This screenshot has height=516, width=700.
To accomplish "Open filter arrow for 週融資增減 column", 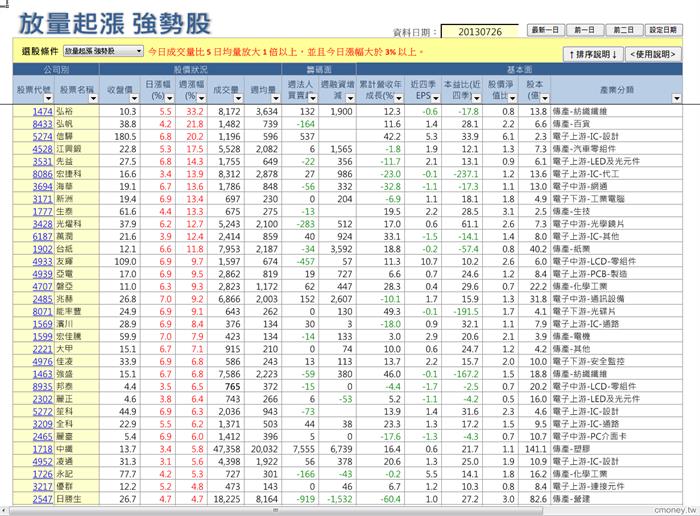I will [x=350, y=98].
